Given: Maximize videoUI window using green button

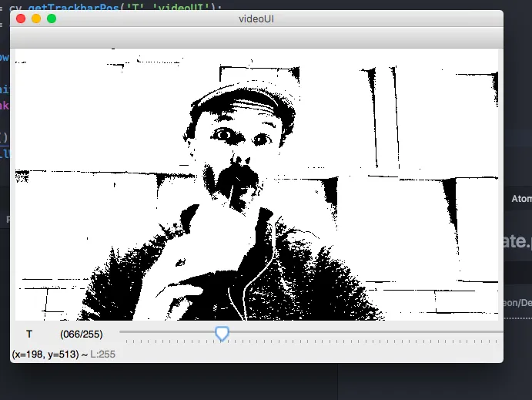Looking at the screenshot, I should pyautogui.click(x=52, y=18).
